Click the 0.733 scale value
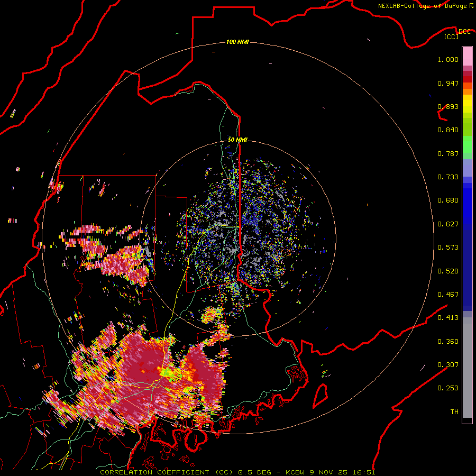Viewport: 476px width, 476px height. [448, 177]
